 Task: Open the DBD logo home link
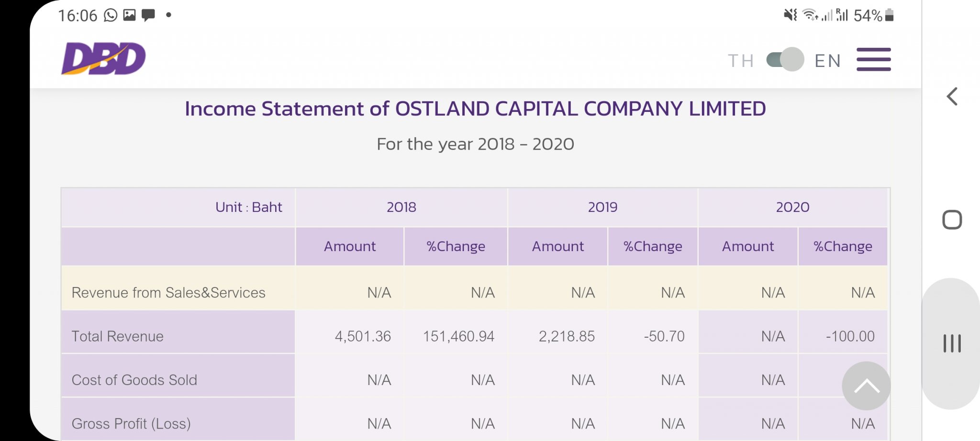103,58
